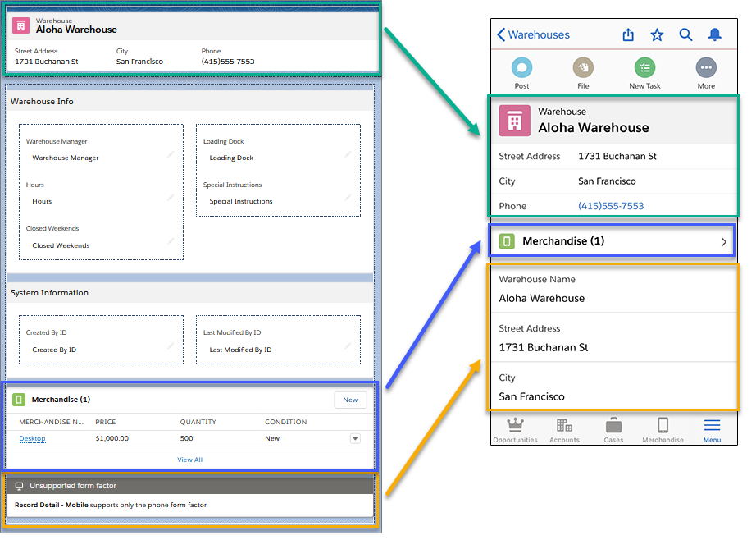Switch to the Opportunities tab
756x540 pixels.
[515, 429]
